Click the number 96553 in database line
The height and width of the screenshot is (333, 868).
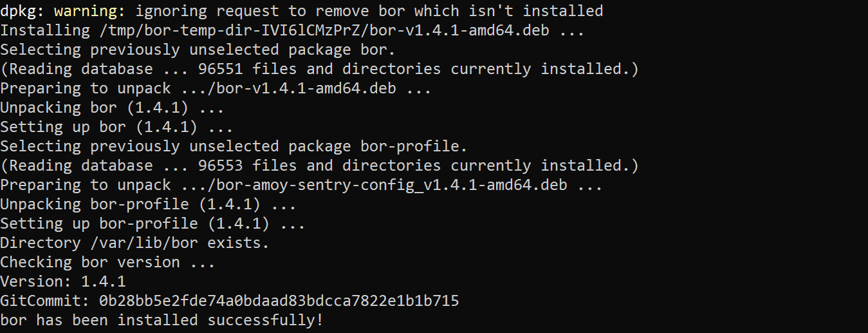pos(221,166)
